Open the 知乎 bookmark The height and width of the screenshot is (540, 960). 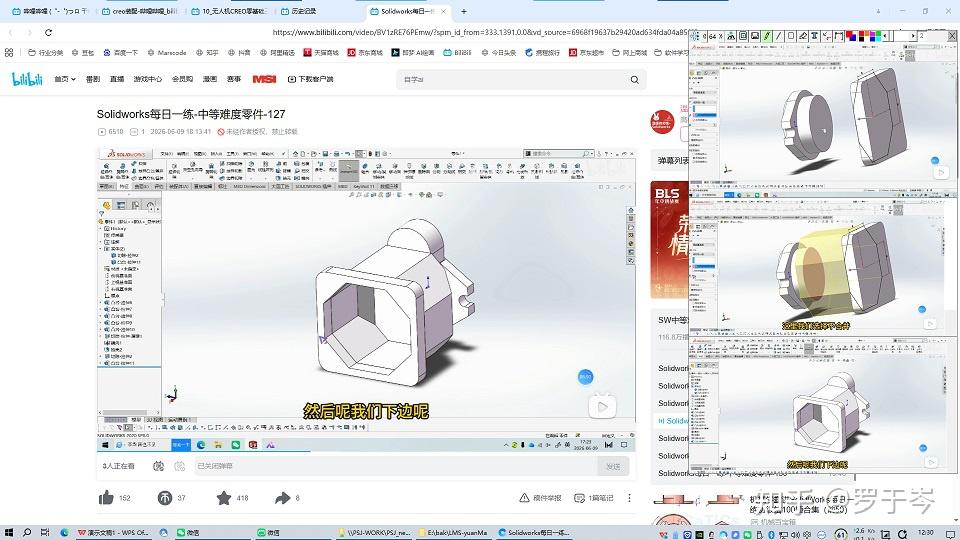(207, 53)
